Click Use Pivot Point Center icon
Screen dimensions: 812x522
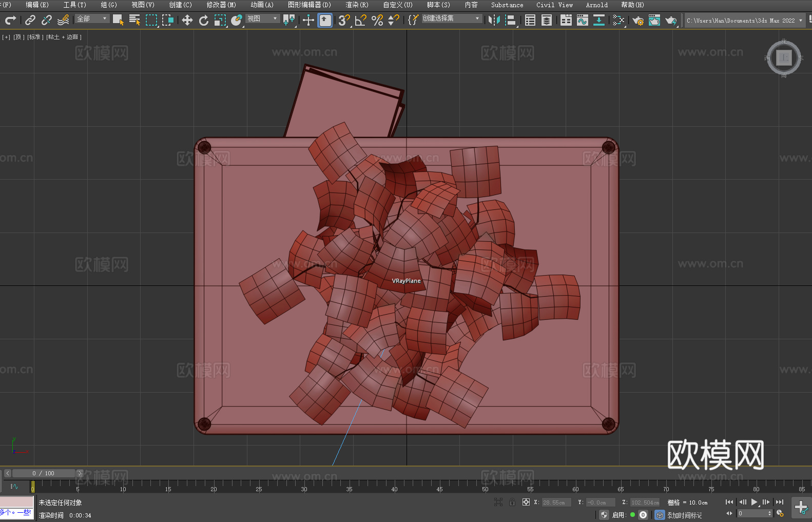[x=289, y=20]
